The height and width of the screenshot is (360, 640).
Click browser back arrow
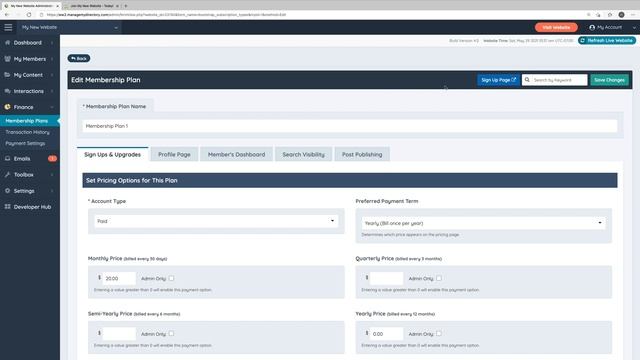[7, 15]
